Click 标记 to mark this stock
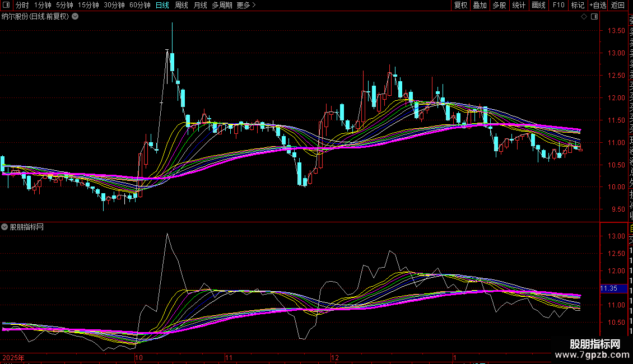 pyautogui.click(x=578, y=6)
